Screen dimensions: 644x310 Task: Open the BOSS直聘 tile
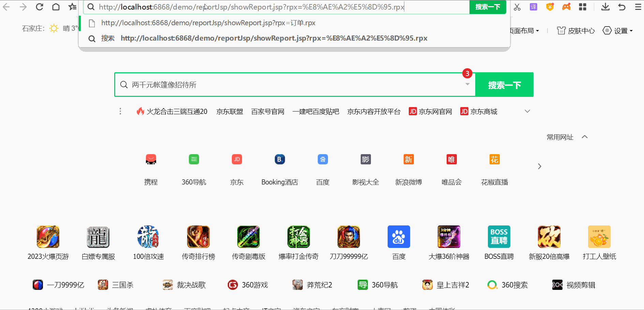(x=499, y=237)
